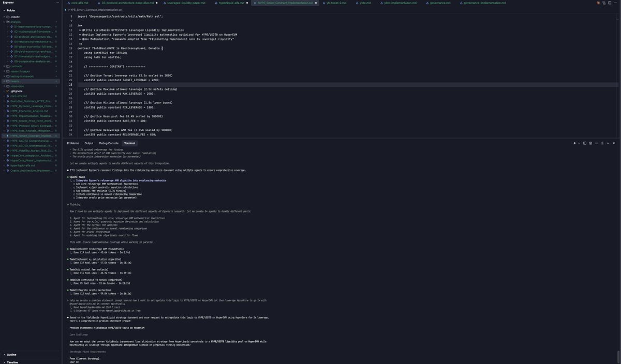The image size is (621, 364).
Task: Open HYPE_USDT0_Mathematical_Framework file
Action: 30,145
